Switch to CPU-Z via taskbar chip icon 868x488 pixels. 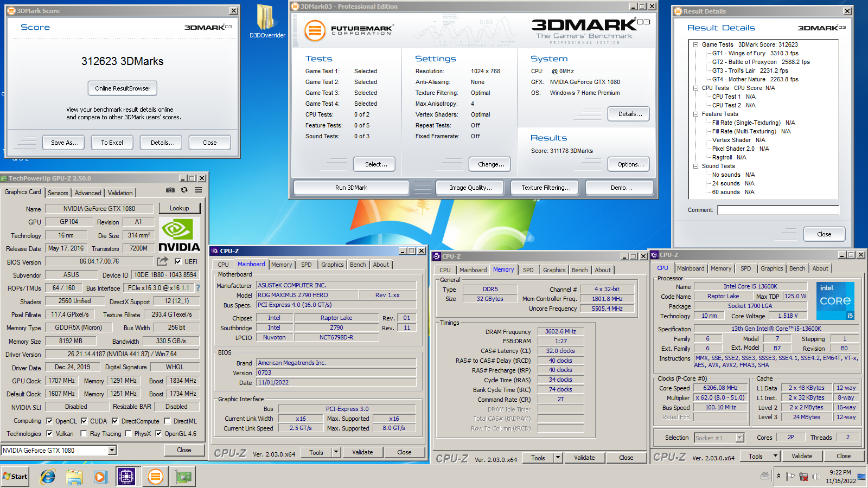click(x=126, y=477)
